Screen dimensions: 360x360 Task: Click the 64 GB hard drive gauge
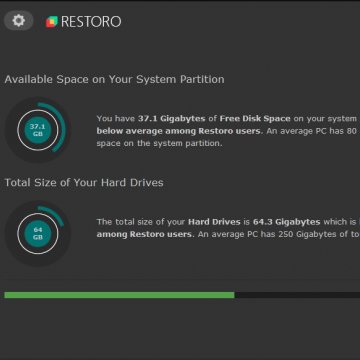click(x=38, y=233)
